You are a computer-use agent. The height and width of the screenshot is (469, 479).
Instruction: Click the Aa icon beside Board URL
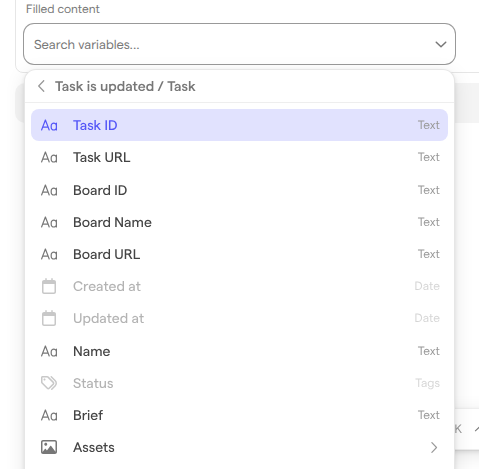point(49,255)
